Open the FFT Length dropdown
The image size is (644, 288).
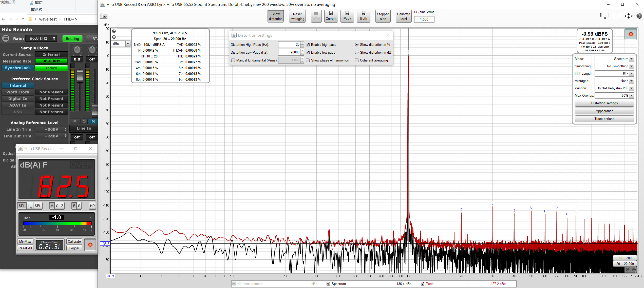coord(614,74)
